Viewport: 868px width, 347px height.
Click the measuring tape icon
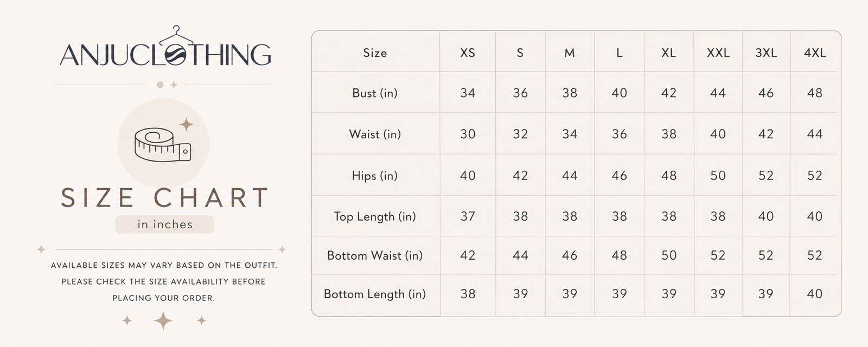(163, 145)
